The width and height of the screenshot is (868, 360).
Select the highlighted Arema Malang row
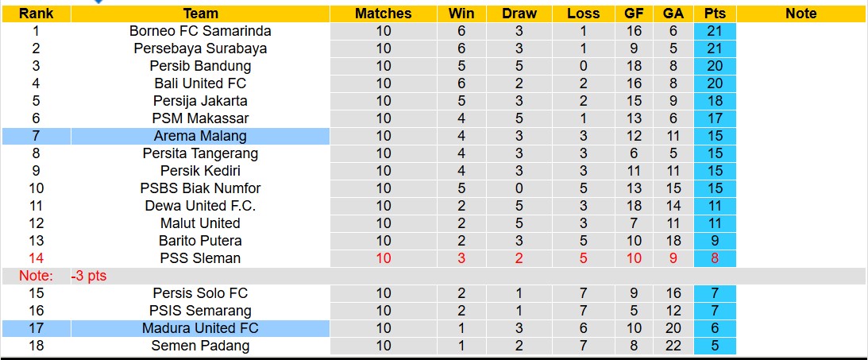200,136
